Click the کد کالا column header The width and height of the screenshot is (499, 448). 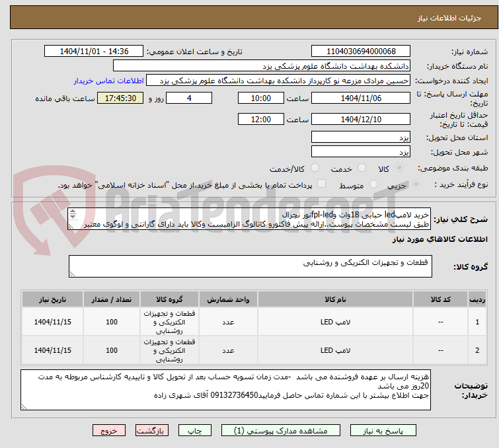(440, 299)
